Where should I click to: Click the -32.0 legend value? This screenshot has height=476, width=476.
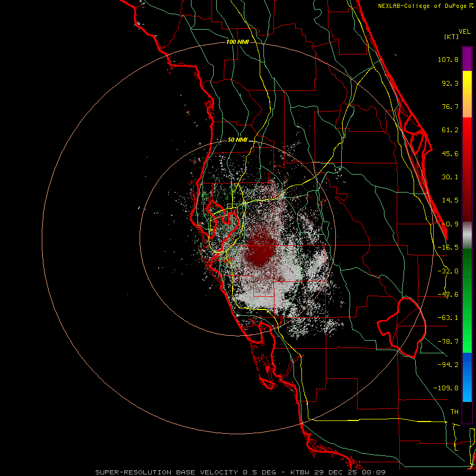click(448, 271)
